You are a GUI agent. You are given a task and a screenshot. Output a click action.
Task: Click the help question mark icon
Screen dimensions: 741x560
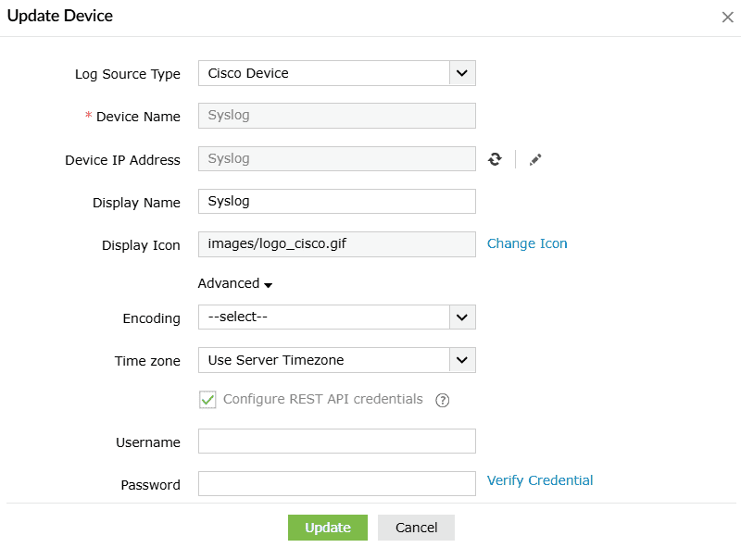442,400
